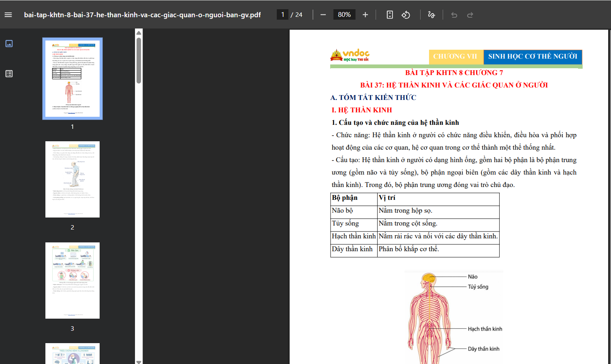The image size is (611, 364).
Task: Select page 1 thumbnail
Action: point(72,79)
